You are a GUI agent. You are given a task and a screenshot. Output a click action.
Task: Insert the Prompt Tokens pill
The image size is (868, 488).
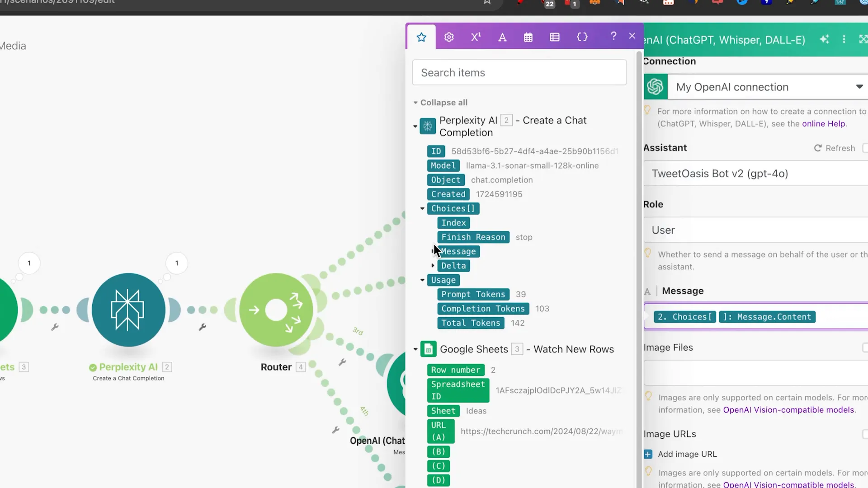point(473,295)
